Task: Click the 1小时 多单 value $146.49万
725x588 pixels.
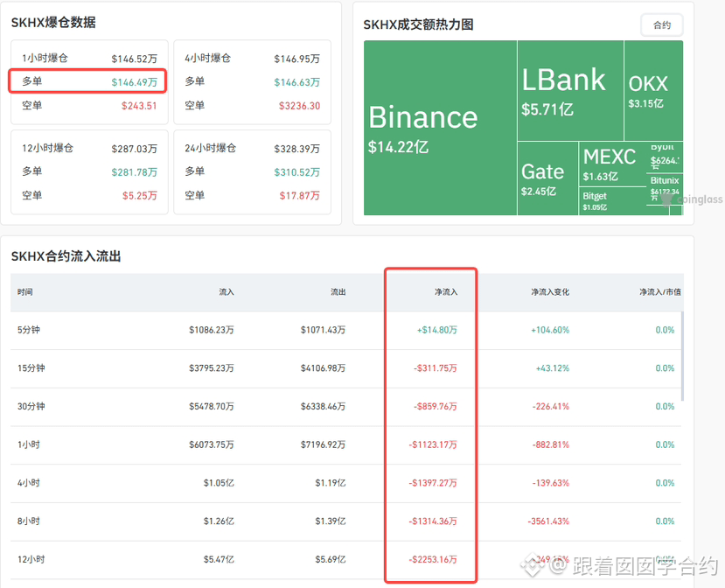Action: pos(134,82)
